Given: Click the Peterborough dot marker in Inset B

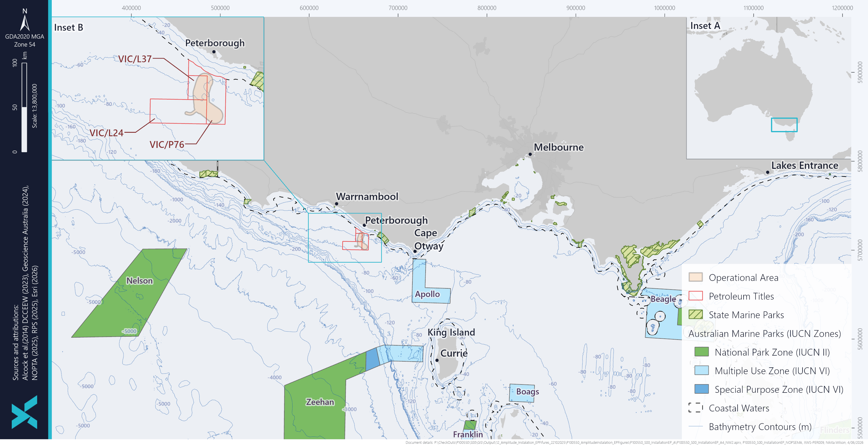Looking at the screenshot, I should [214, 51].
